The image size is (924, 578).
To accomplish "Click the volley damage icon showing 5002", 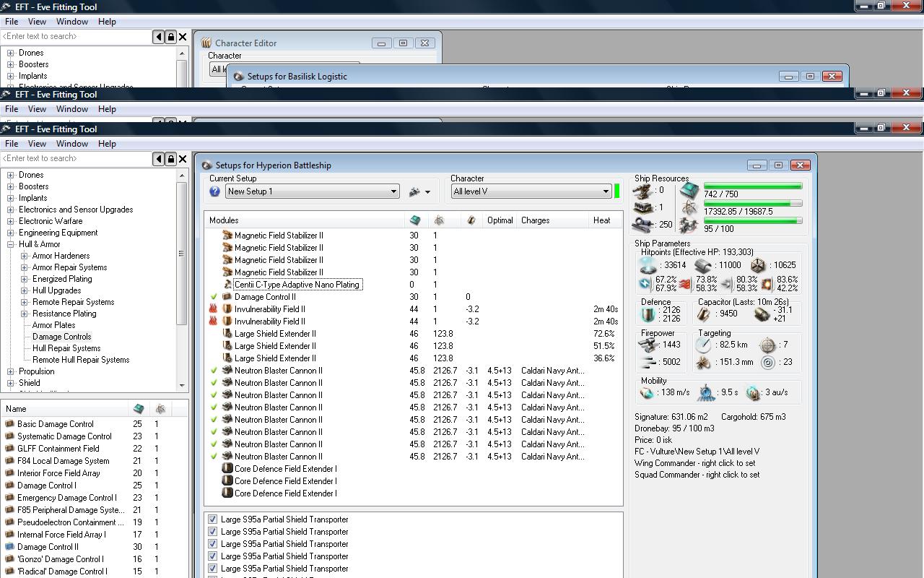I will (x=648, y=362).
